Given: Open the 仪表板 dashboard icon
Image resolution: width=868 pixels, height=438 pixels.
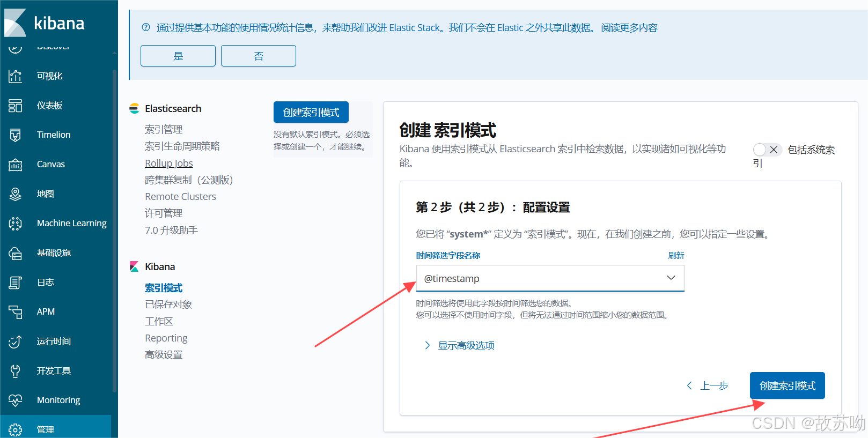Looking at the screenshot, I should 16,106.
